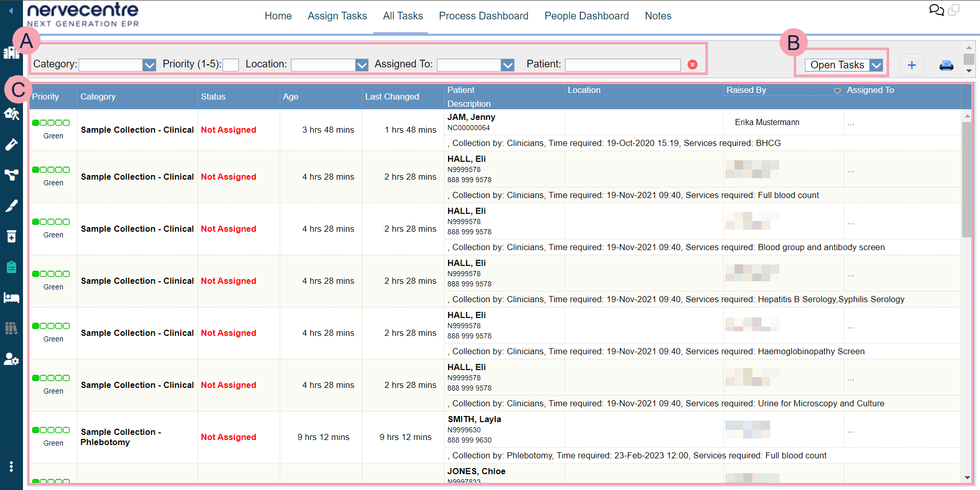Open the Assigned To filter dropdown
The height and width of the screenshot is (490, 980).
[x=507, y=65]
